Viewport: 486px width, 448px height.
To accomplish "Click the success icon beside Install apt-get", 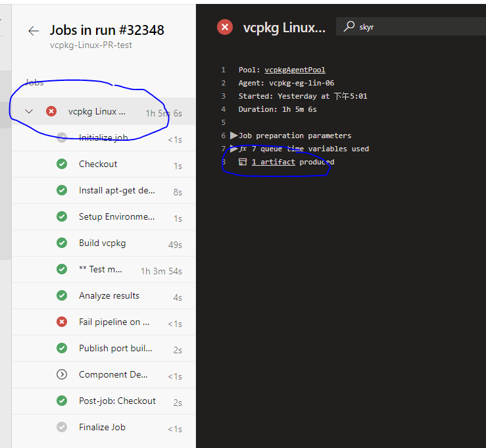I will point(62,190).
